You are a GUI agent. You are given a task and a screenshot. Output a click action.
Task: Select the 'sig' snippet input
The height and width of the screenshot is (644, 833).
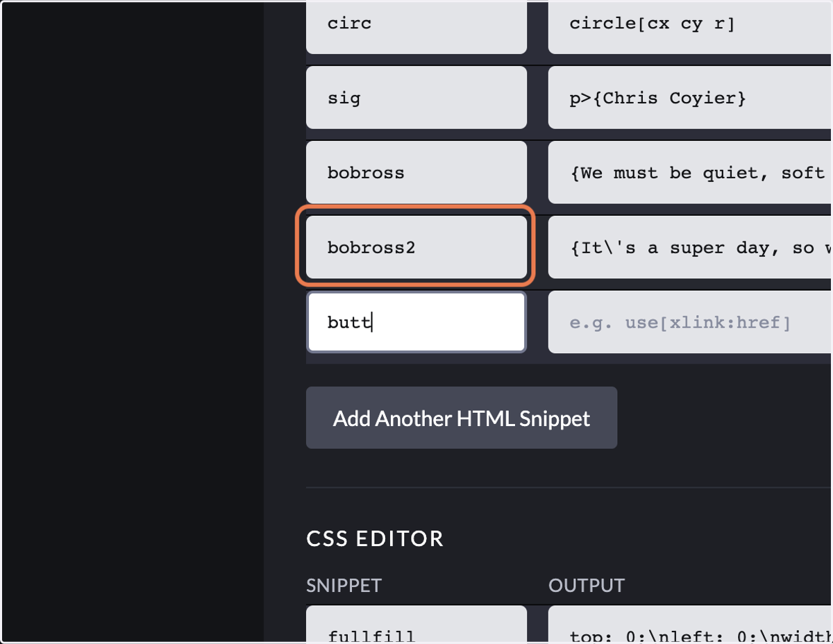[x=416, y=97]
